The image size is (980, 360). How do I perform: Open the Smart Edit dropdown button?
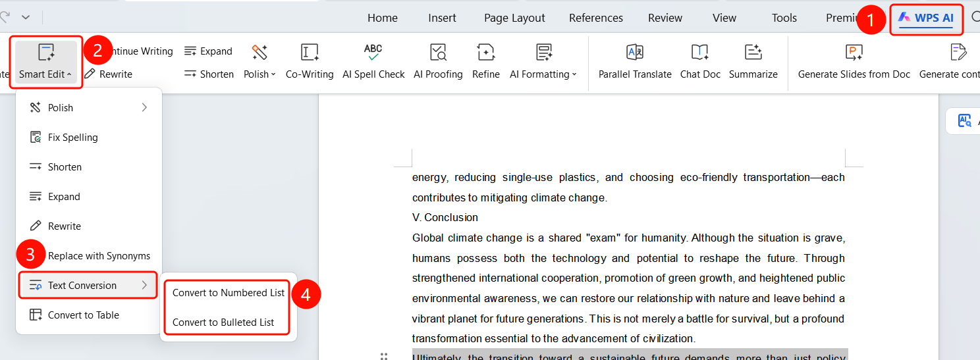(x=45, y=63)
